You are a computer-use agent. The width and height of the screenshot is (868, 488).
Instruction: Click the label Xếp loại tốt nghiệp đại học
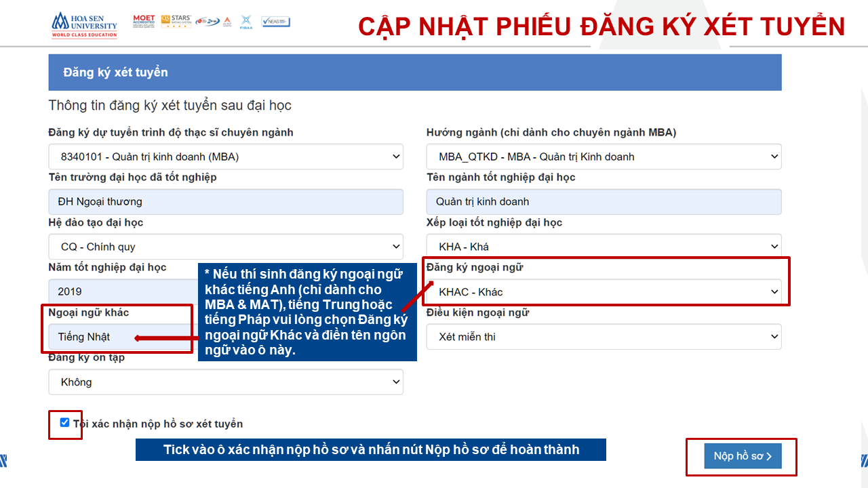pyautogui.click(x=494, y=222)
